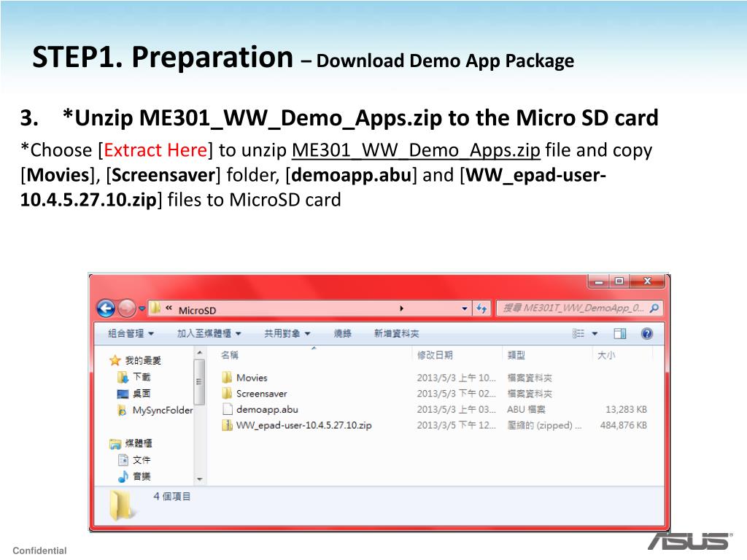747x560 pixels.
Task: Click the folder icon in the address bar
Action: [155, 308]
